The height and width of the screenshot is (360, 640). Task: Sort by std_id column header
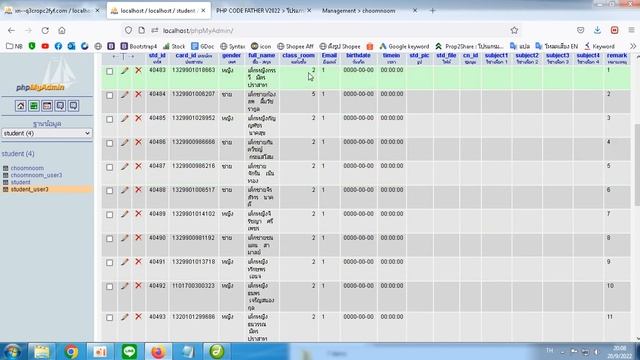coord(157,56)
